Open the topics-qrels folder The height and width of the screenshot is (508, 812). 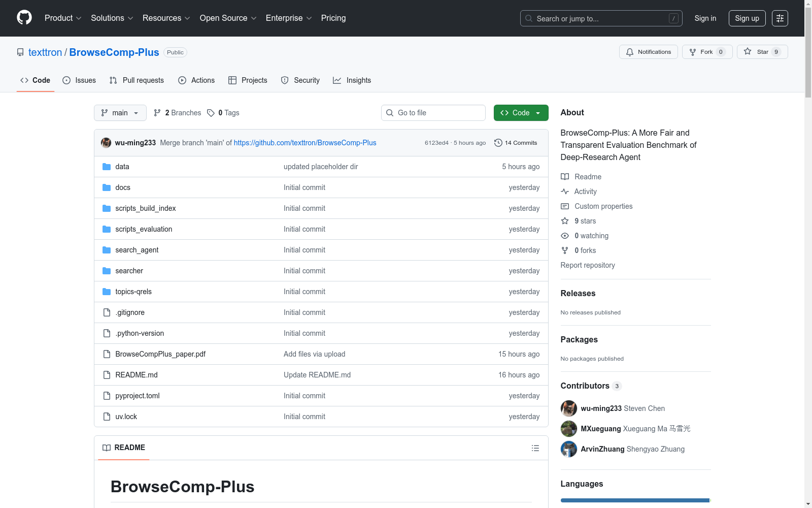click(133, 292)
